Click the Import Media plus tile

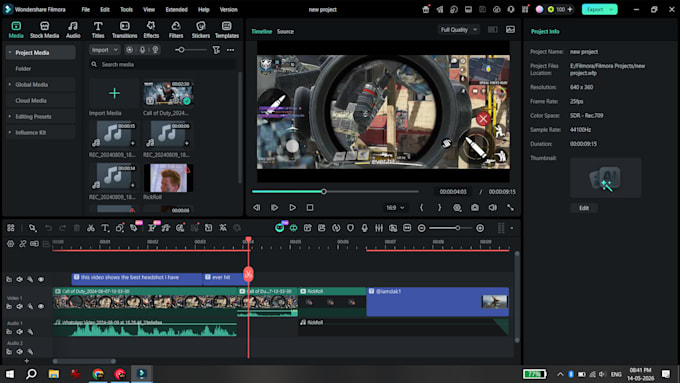point(114,94)
